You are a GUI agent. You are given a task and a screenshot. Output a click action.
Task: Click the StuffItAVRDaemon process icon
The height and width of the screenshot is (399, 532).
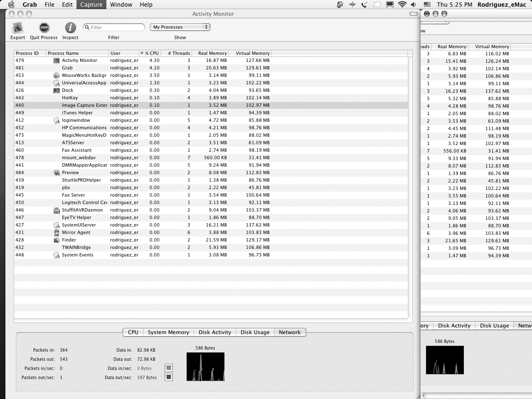point(57,210)
